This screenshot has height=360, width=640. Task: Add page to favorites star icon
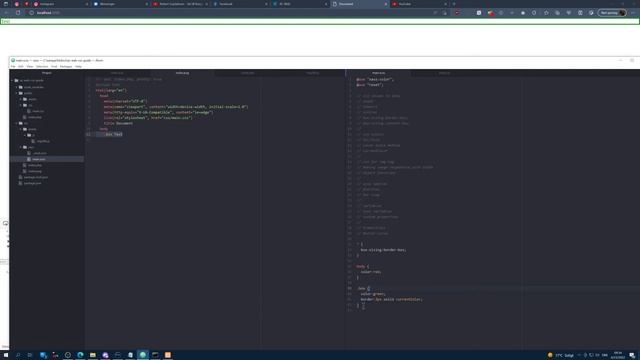pos(546,13)
